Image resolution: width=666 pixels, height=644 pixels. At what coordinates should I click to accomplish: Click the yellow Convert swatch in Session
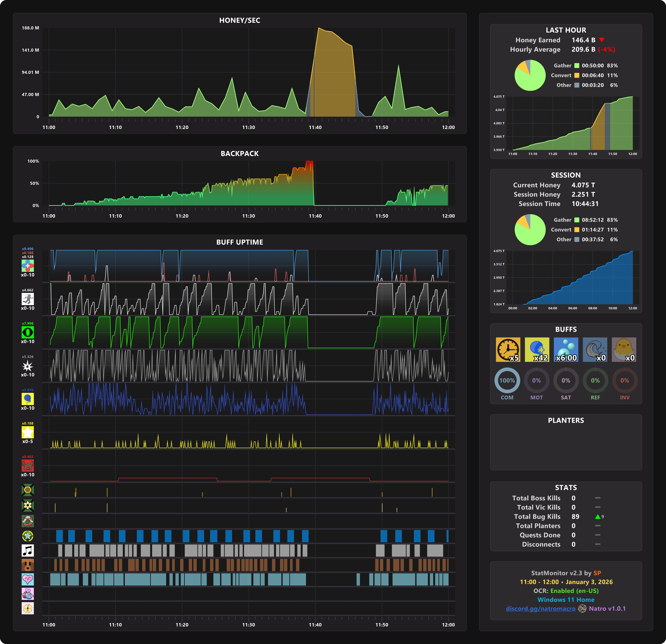click(x=577, y=230)
